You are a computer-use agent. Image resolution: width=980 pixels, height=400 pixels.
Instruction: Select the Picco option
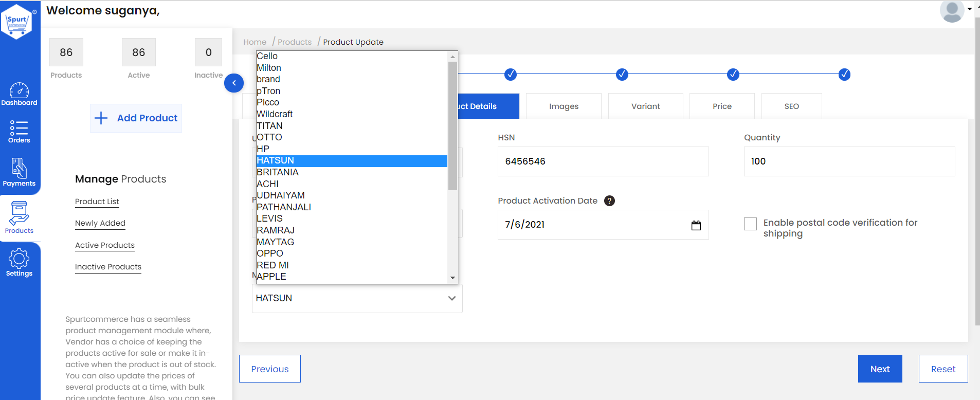(x=352, y=102)
